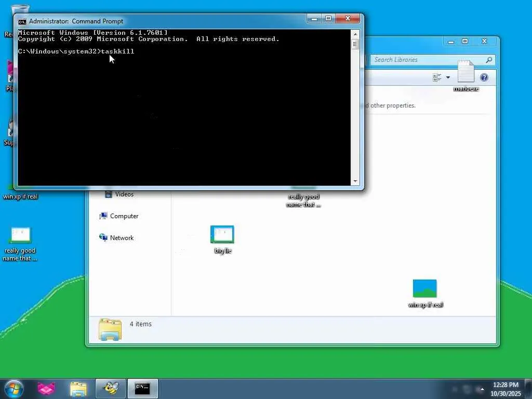Open the taskbar clock and date
Screen dimensions: 532x399
pos(506,389)
